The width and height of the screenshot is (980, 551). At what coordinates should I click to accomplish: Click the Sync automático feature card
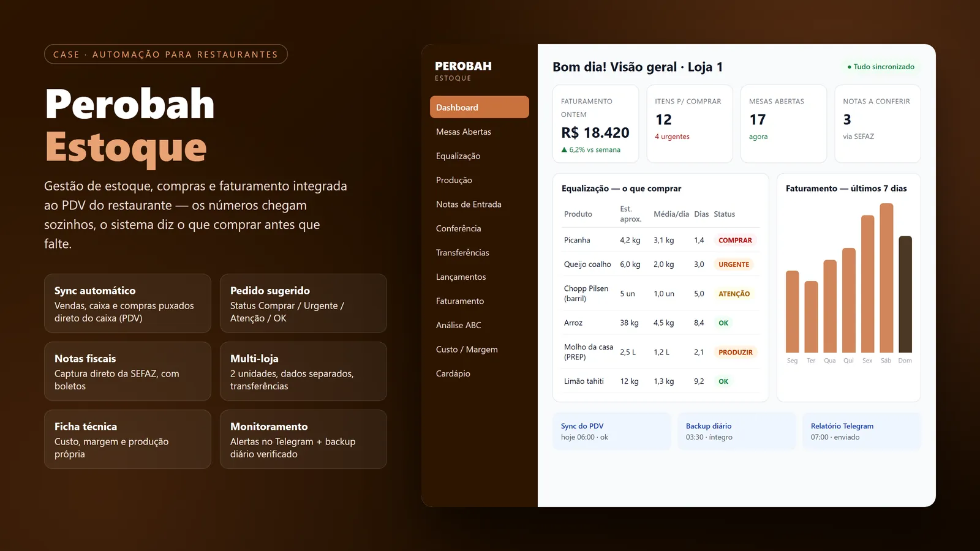tap(127, 304)
